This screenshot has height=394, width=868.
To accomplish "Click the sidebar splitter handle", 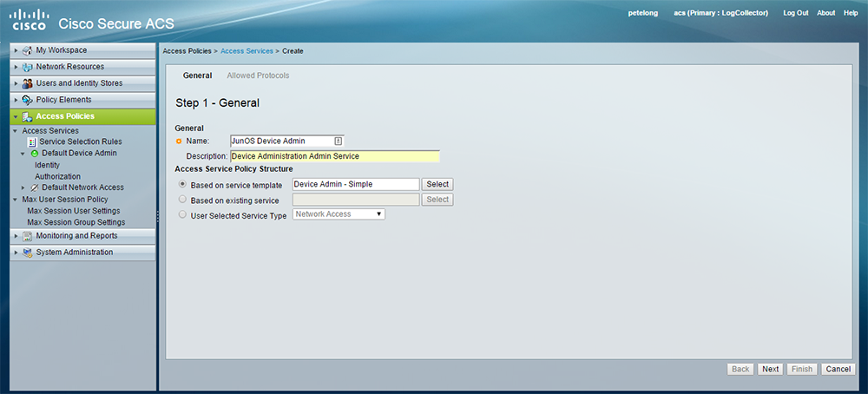I will 158,216.
